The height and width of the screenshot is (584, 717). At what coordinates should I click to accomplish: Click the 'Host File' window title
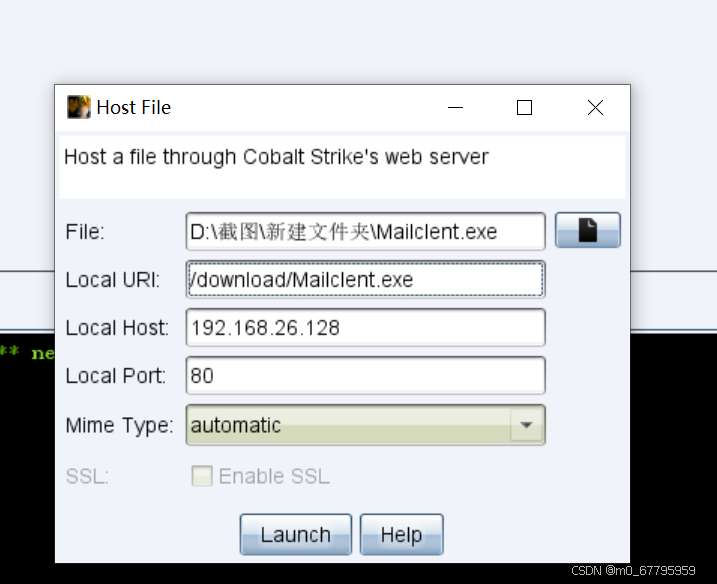pos(134,108)
